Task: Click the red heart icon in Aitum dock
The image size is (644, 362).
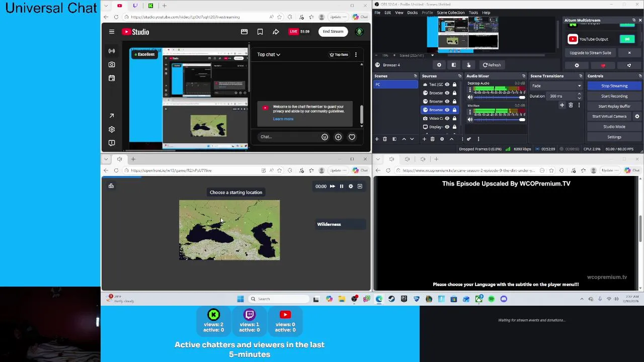Action: click(603, 65)
